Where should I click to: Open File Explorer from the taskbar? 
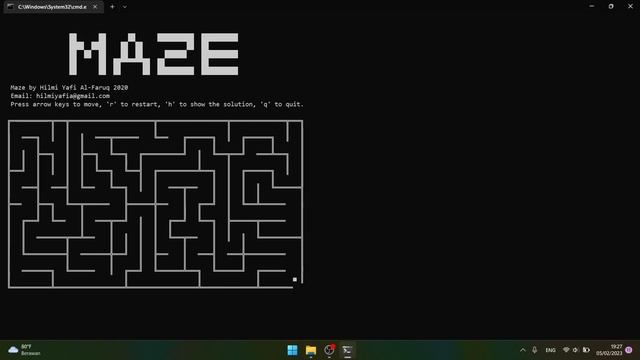(x=311, y=350)
